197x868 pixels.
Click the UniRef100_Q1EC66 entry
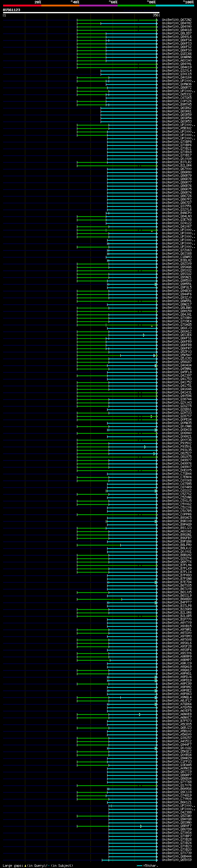click(177, 54)
